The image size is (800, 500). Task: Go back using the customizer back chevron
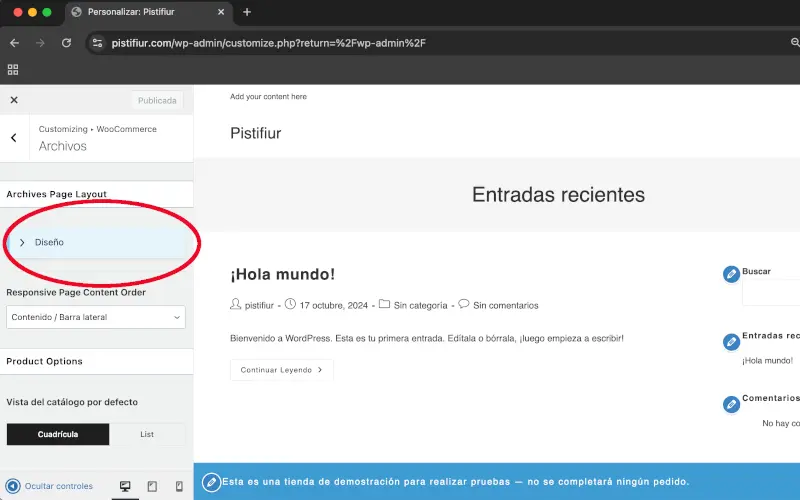[14, 138]
